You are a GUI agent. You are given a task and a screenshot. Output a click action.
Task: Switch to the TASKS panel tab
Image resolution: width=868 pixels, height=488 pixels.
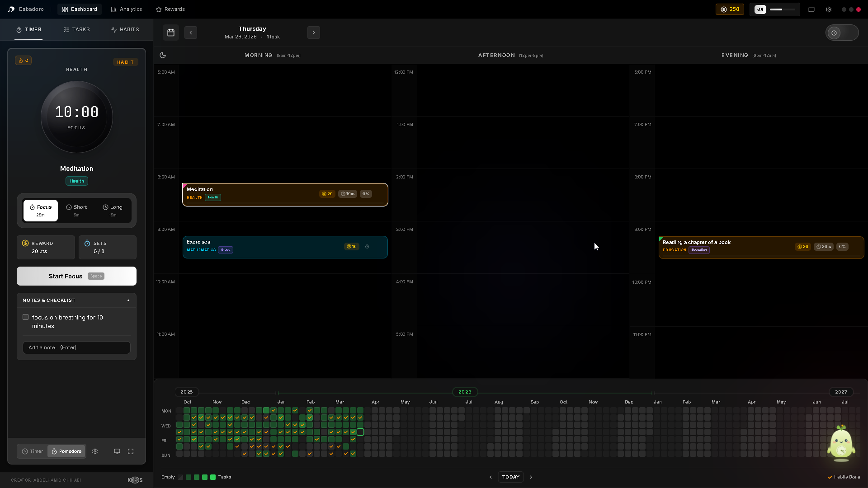76,29
